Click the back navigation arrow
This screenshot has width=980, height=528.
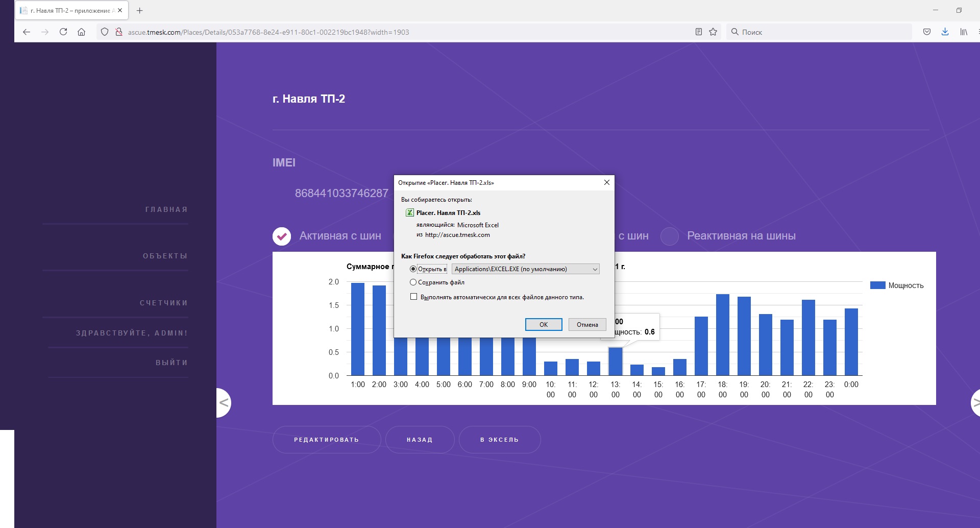tap(27, 32)
